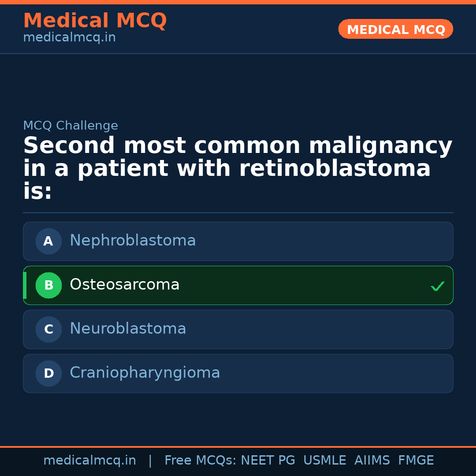Open medicalmcq.in link in the footer

pyautogui.click(x=89, y=461)
